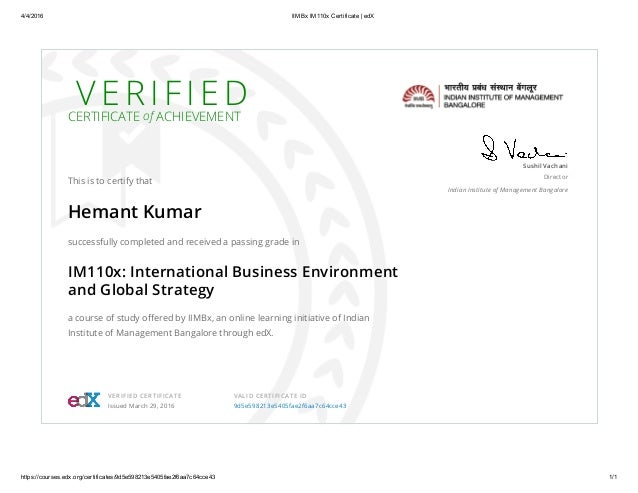
Task: Click 'successfully completed and received' sentence
Action: (184, 242)
